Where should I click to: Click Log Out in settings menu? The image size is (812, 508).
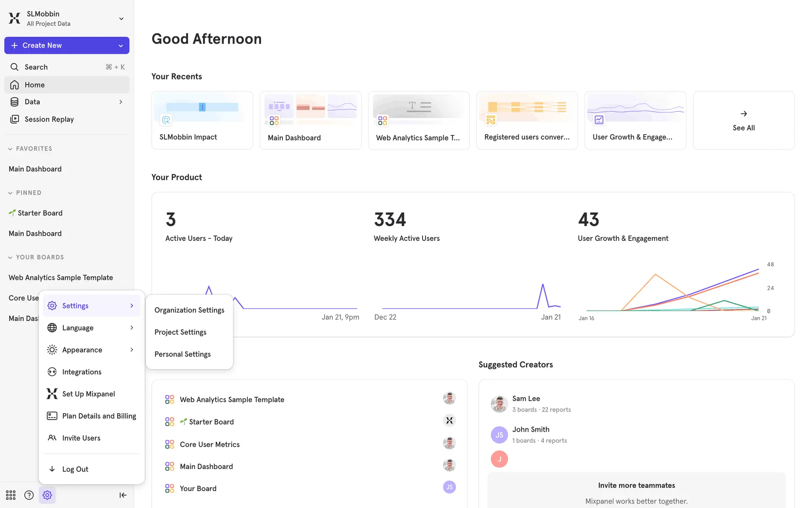click(75, 469)
